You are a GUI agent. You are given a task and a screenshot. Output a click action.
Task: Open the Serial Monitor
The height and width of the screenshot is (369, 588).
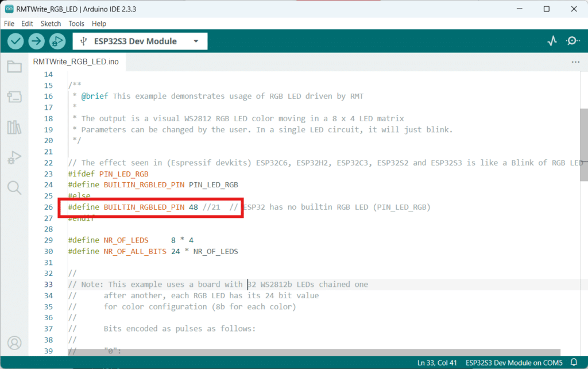point(572,41)
